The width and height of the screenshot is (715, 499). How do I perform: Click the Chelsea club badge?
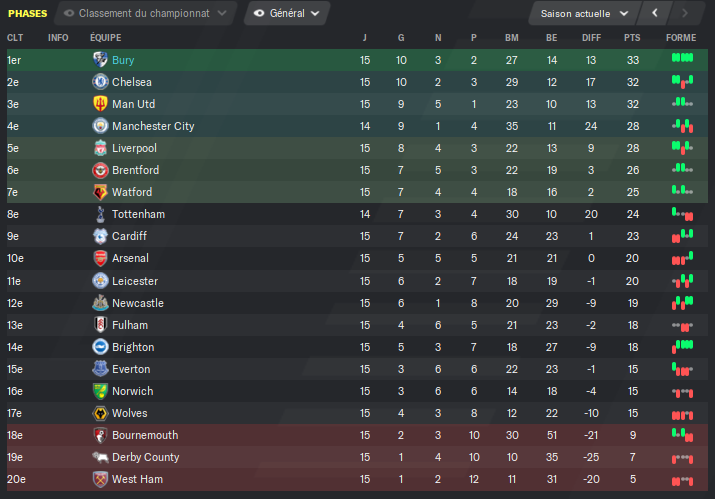click(x=100, y=82)
